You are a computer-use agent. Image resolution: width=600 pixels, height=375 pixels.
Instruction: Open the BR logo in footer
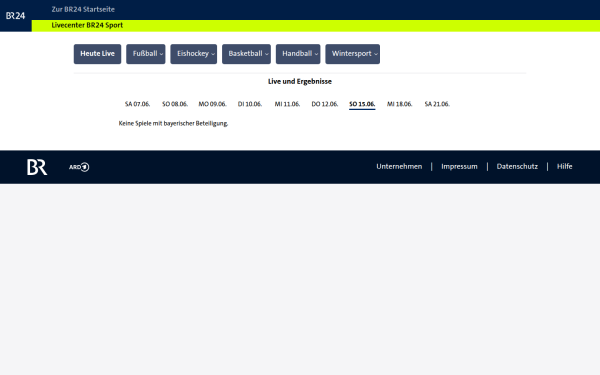click(x=37, y=167)
